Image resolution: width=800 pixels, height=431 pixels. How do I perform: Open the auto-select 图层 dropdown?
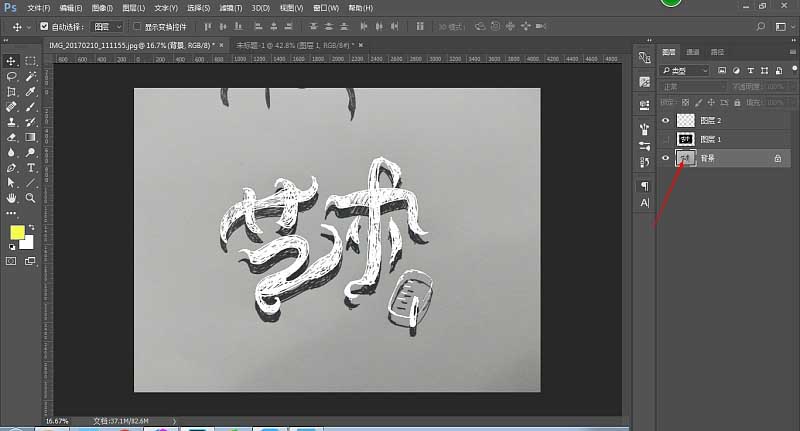click(x=107, y=27)
